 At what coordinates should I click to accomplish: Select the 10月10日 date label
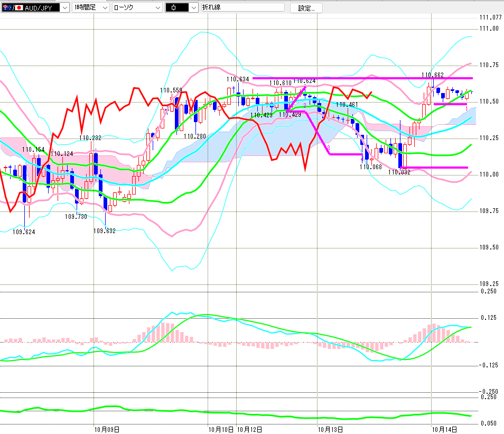(221, 430)
